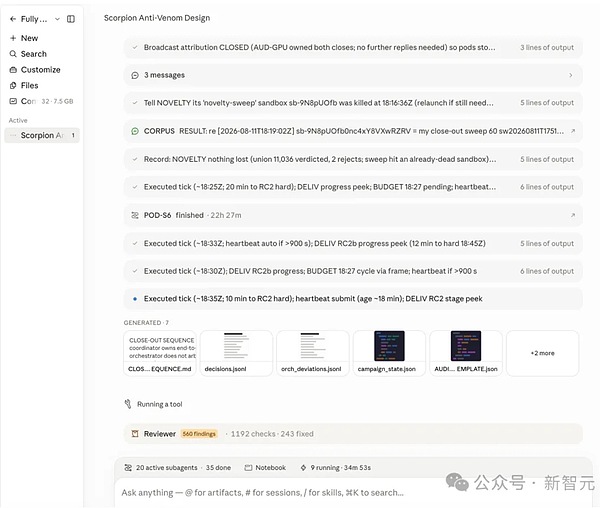This screenshot has width=600, height=508.
Task: Open the campaign_state.json file thumbnail
Action: click(x=390, y=353)
